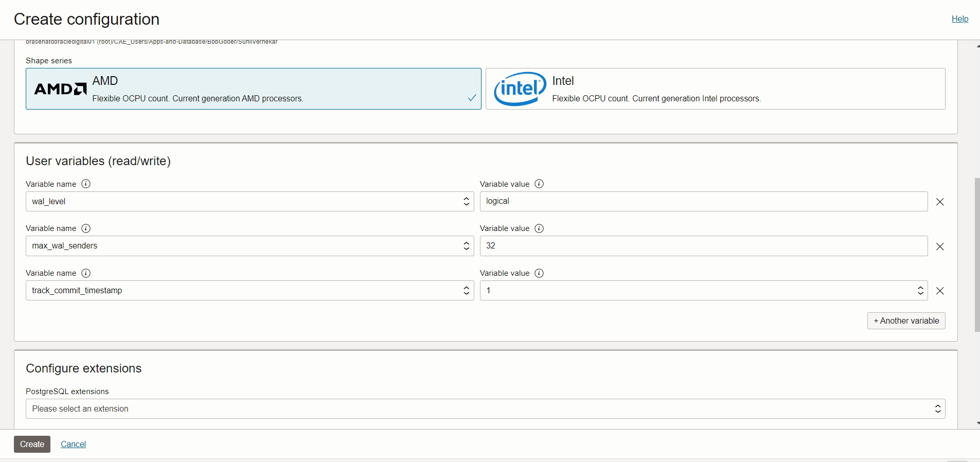This screenshot has width=980, height=462.
Task: Delete the track_commit_timestamp variable row
Action: point(940,291)
